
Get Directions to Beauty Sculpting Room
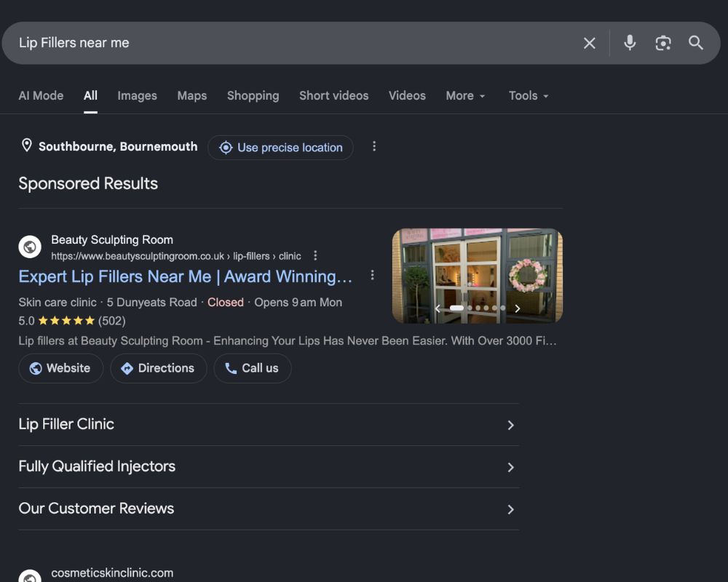[158, 368]
